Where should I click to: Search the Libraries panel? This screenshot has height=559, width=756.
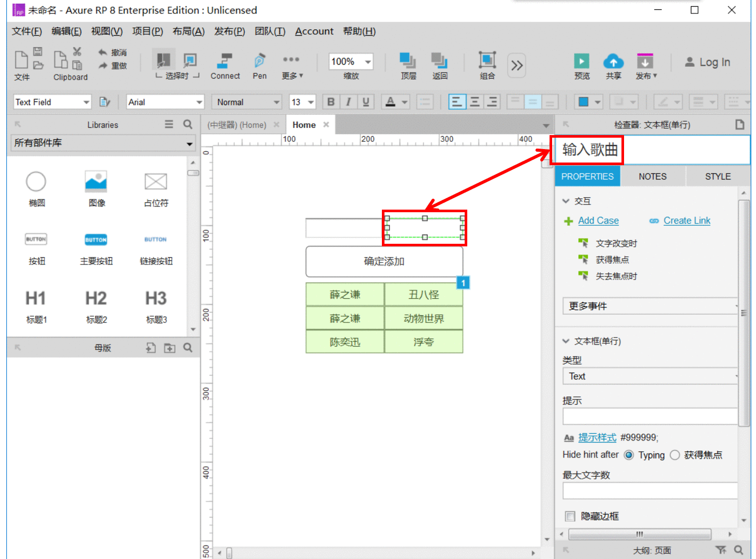tap(188, 124)
